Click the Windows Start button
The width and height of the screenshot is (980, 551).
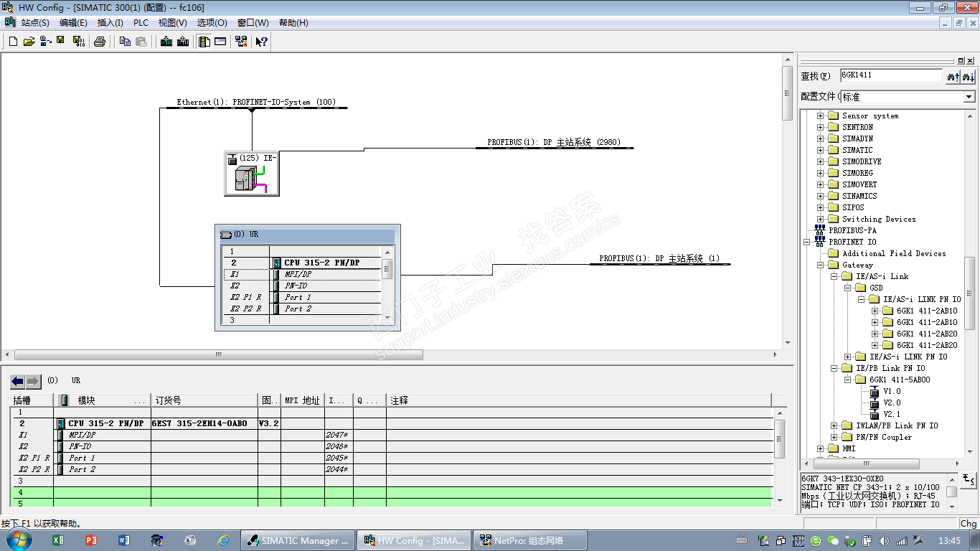(x=19, y=540)
